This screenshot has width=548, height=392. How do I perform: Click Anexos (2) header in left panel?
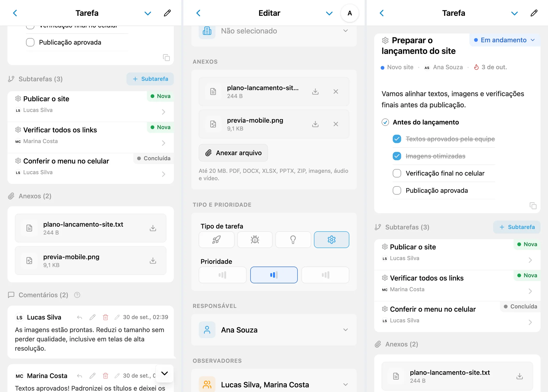30,196
